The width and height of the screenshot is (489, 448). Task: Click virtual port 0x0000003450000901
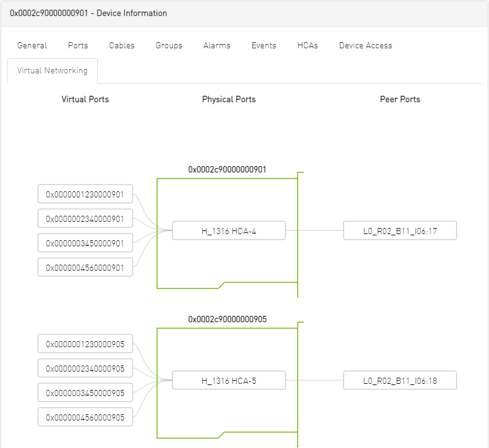click(x=85, y=242)
